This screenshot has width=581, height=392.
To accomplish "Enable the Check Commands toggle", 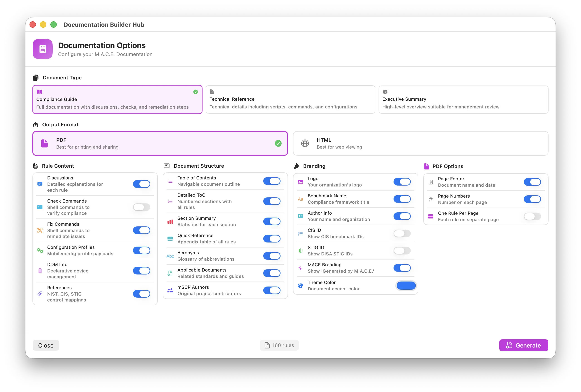I will tap(141, 207).
